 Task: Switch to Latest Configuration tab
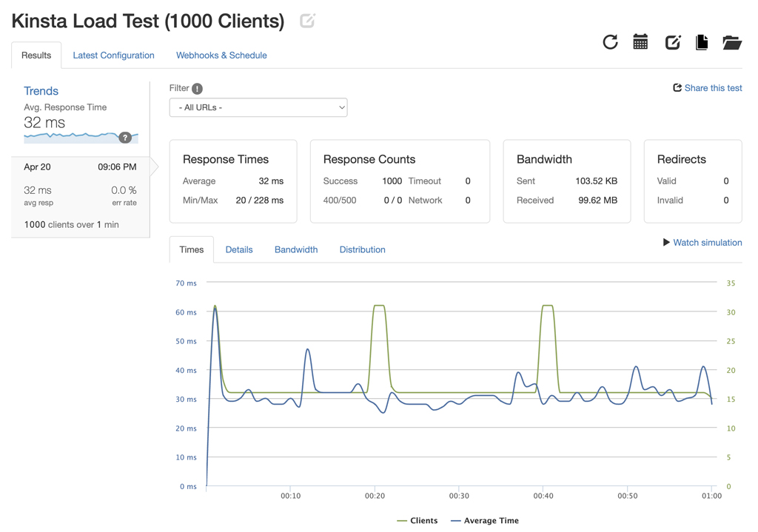pos(113,55)
